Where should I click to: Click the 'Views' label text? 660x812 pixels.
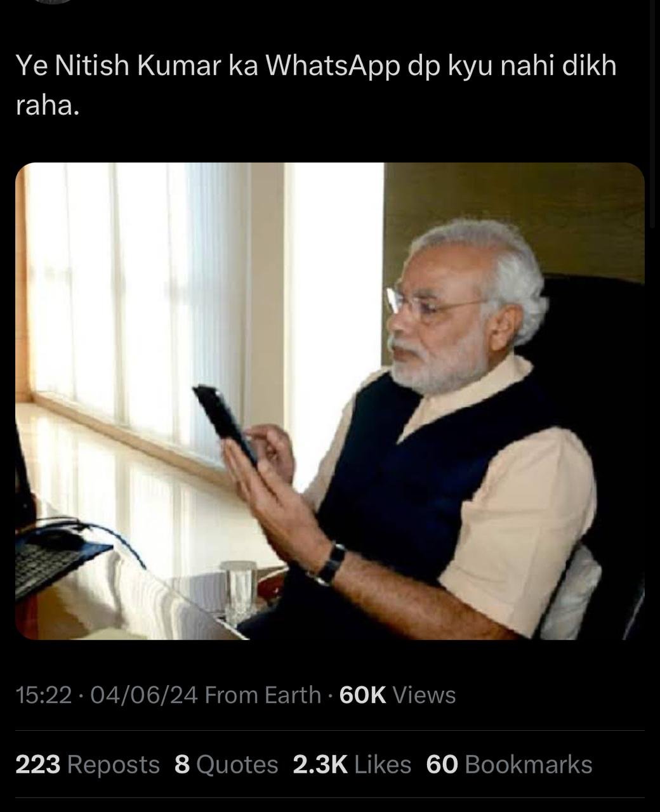coord(425,695)
